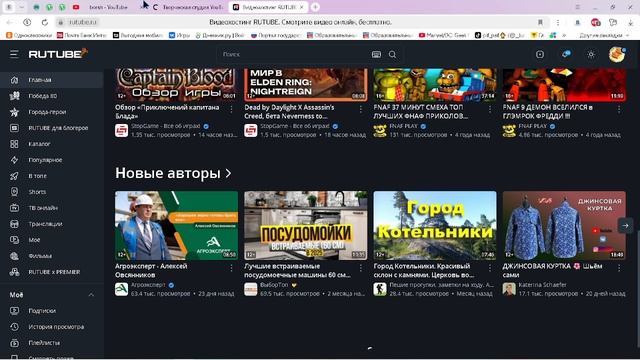The image size is (640, 360).
Task: Open options menu for Обзор «Приключений капитана Блада»
Action: pos(231,109)
